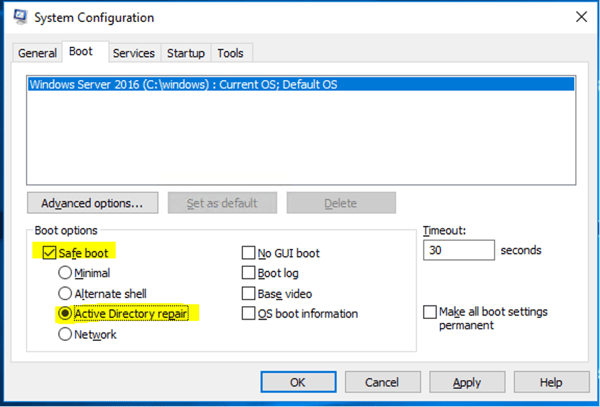Image resolution: width=600 pixels, height=407 pixels.
Task: Check OS boot information box
Action: click(248, 313)
